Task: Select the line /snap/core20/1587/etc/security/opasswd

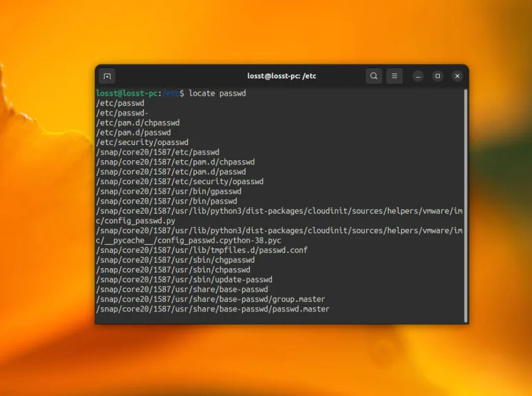Action: tap(180, 181)
